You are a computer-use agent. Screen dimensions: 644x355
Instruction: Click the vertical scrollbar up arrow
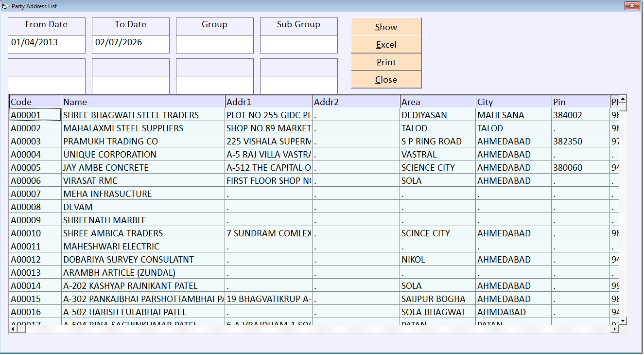pyautogui.click(x=623, y=100)
